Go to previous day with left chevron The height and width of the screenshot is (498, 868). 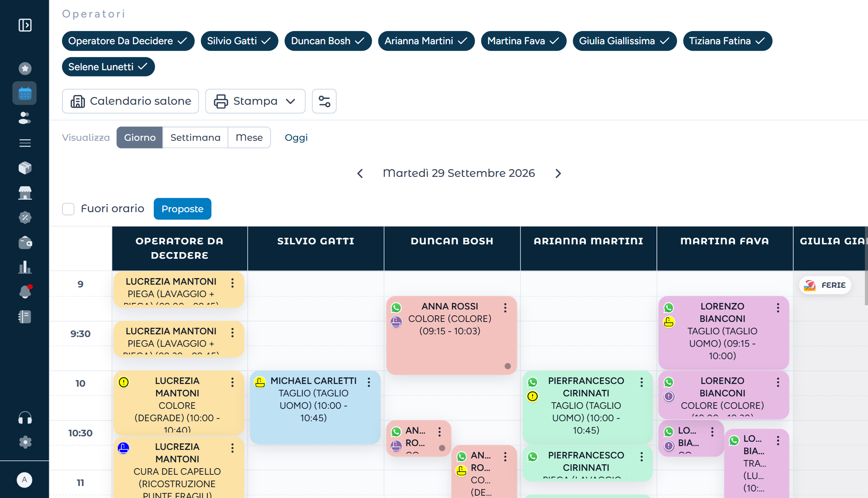pyautogui.click(x=360, y=173)
